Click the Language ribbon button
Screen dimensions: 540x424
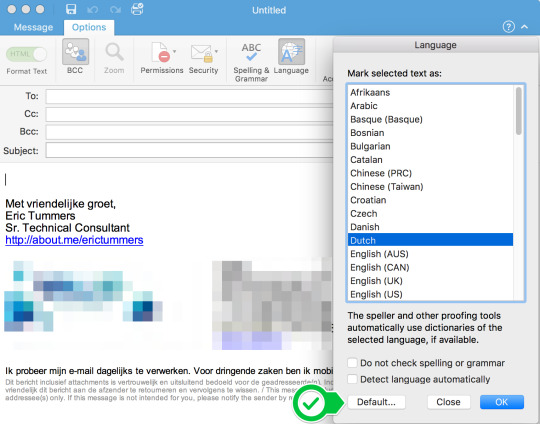click(291, 56)
